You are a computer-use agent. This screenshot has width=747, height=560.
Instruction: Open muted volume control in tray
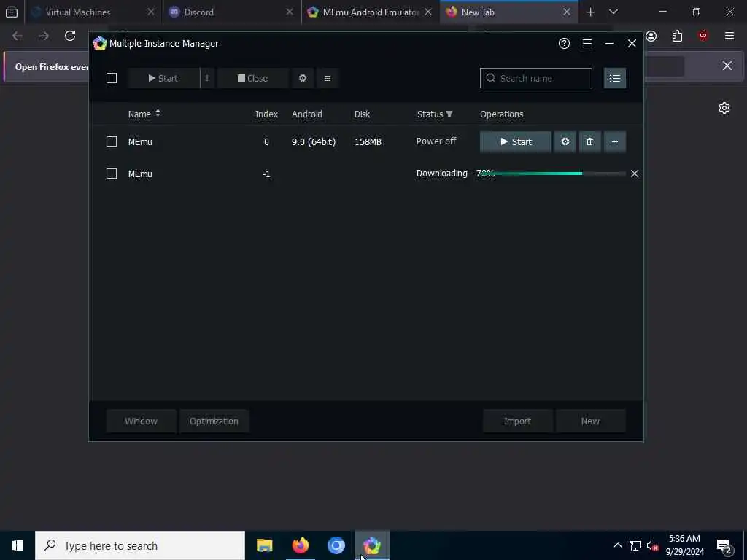tap(652, 545)
